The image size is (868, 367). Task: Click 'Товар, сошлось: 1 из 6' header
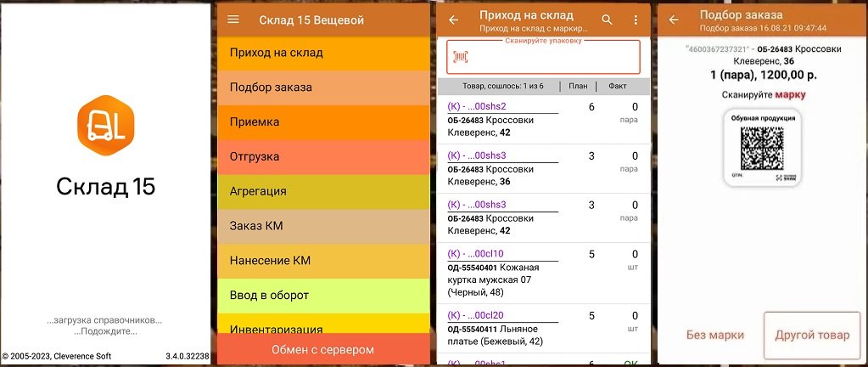(x=502, y=86)
